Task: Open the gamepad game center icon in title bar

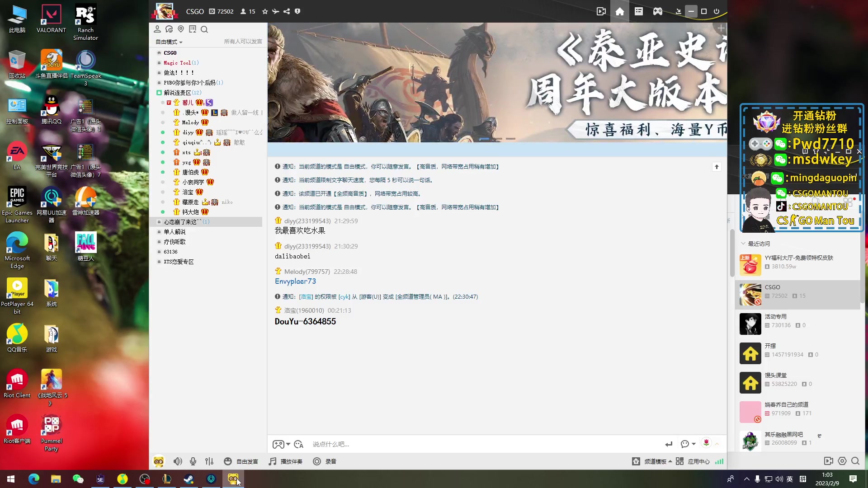Action: coord(657,11)
